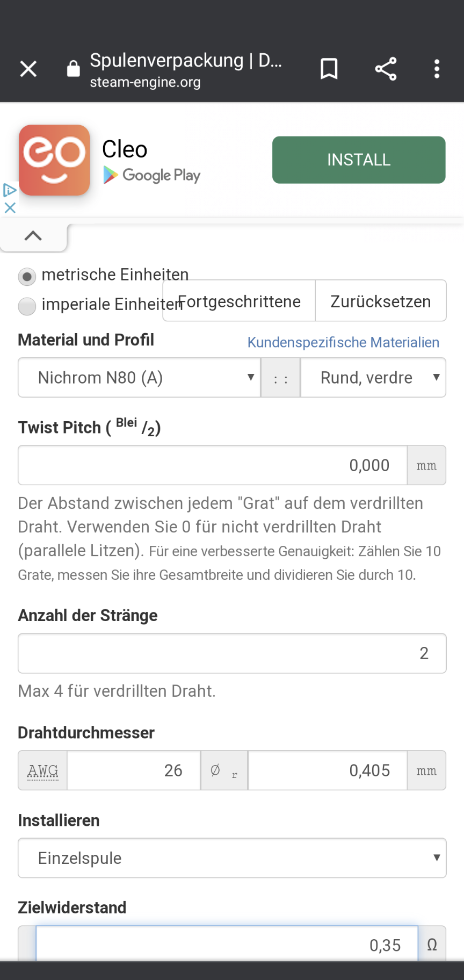Open Nichrom N80 material dropdown
This screenshot has width=464, height=980.
[x=139, y=378]
